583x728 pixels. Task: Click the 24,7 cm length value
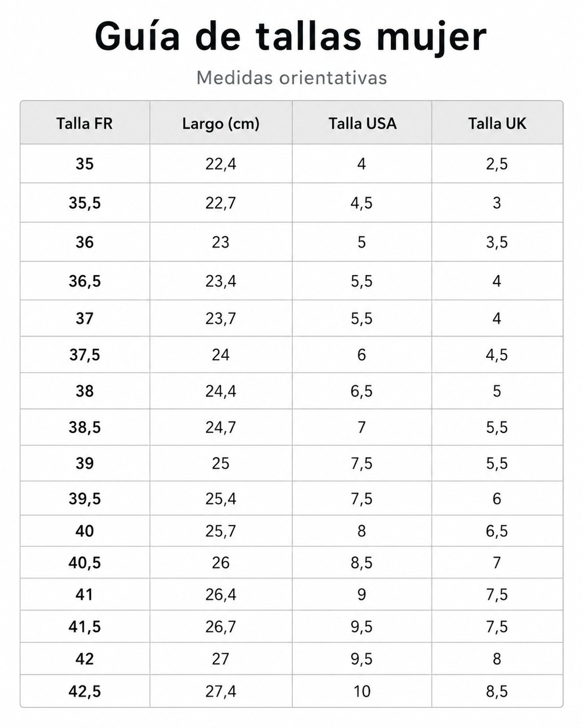coord(221,427)
